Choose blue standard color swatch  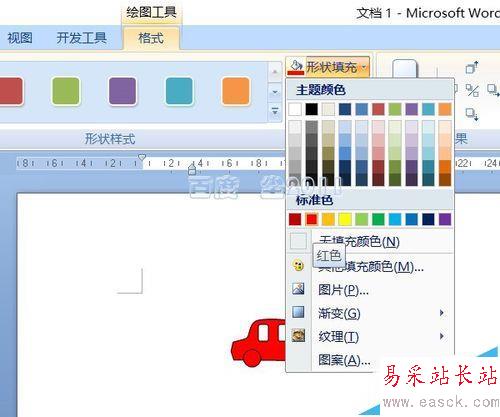pyautogui.click(x=412, y=219)
